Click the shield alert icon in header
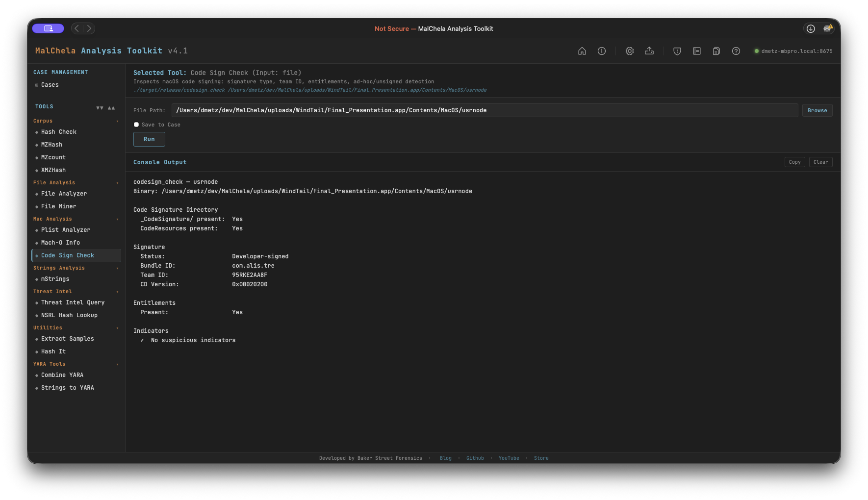 (x=677, y=51)
